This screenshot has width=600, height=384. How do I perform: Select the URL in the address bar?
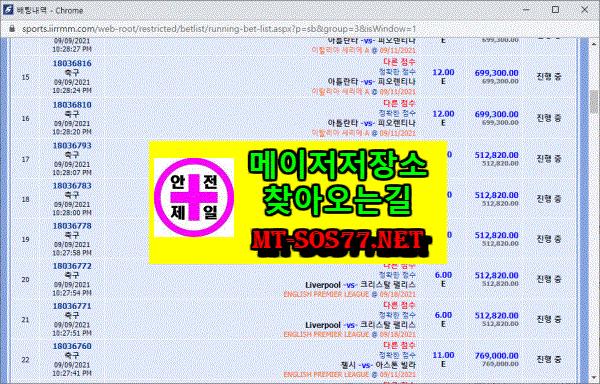pos(218,29)
